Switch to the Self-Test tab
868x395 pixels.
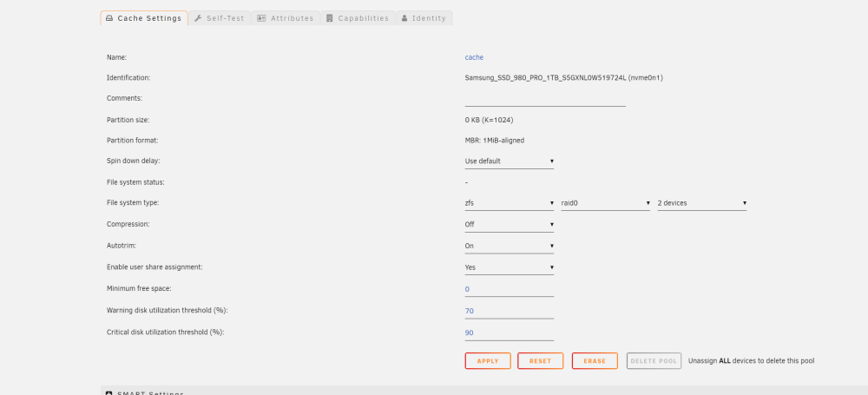pyautogui.click(x=220, y=17)
